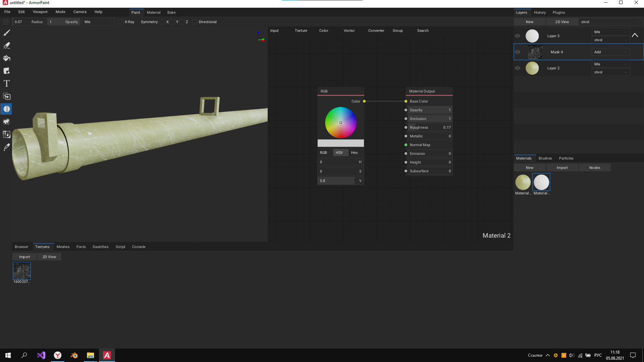
Task: Click Import in the Textures panel
Action: [24, 257]
